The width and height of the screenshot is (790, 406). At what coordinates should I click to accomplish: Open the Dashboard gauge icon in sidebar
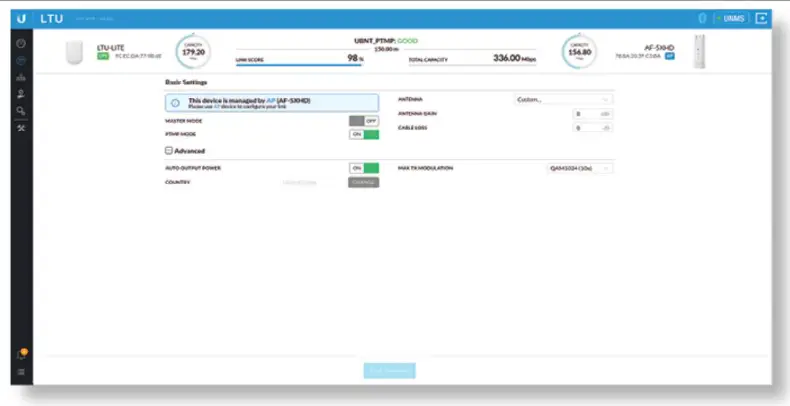[x=21, y=44]
